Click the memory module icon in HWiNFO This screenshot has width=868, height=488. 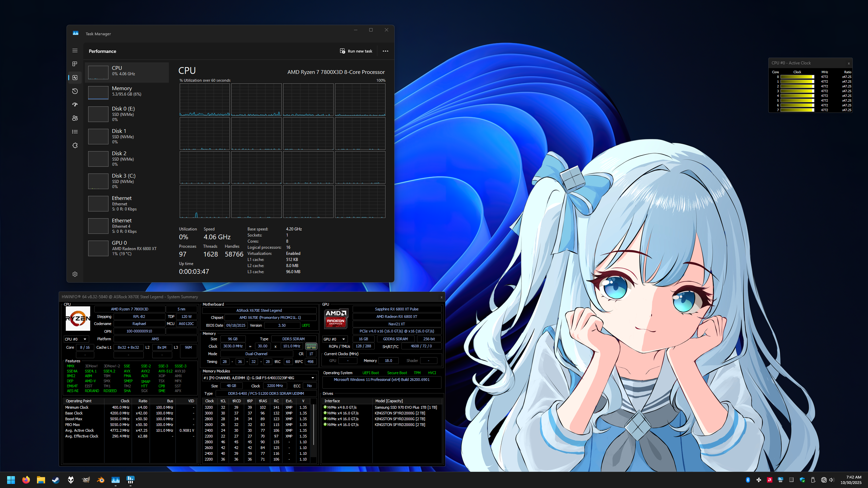tap(311, 346)
